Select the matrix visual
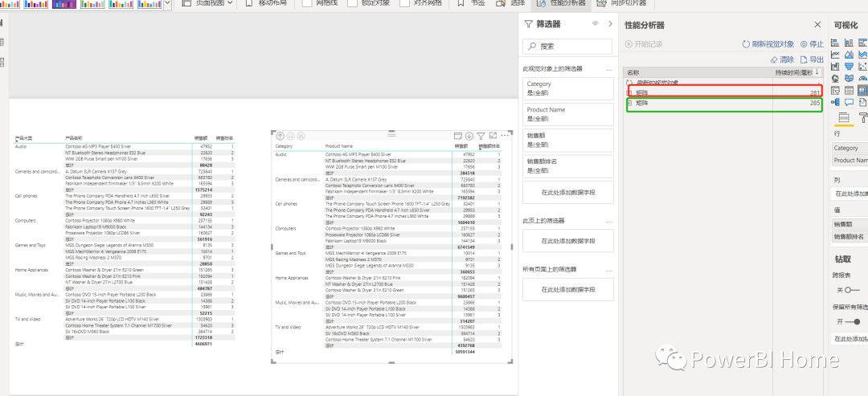The width and height of the screenshot is (868, 396). pyautogui.click(x=862, y=91)
